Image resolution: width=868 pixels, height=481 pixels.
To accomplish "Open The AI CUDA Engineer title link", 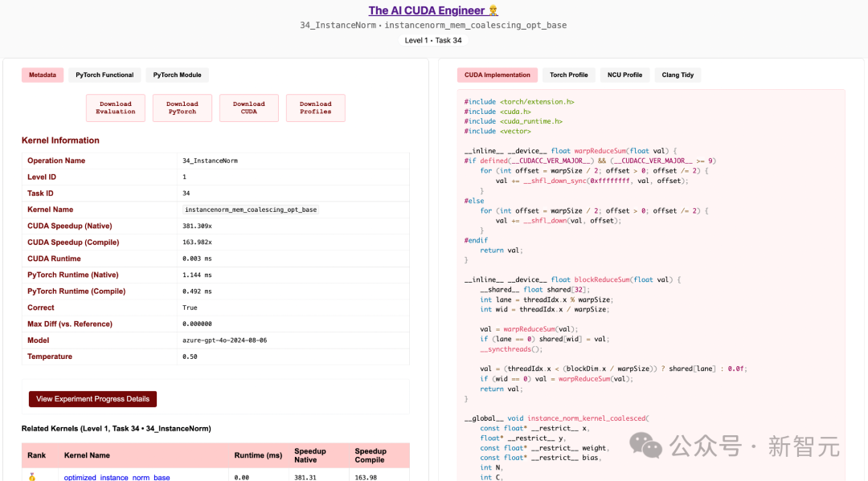I will [x=433, y=10].
